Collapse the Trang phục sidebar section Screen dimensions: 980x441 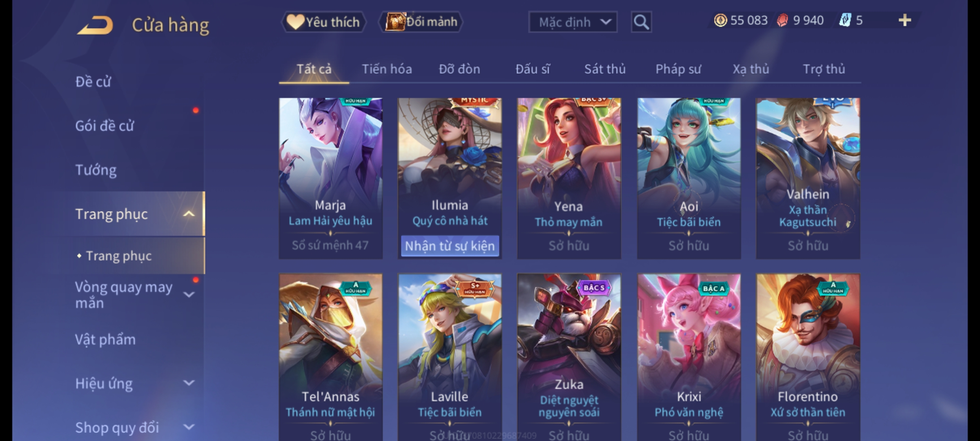189,214
